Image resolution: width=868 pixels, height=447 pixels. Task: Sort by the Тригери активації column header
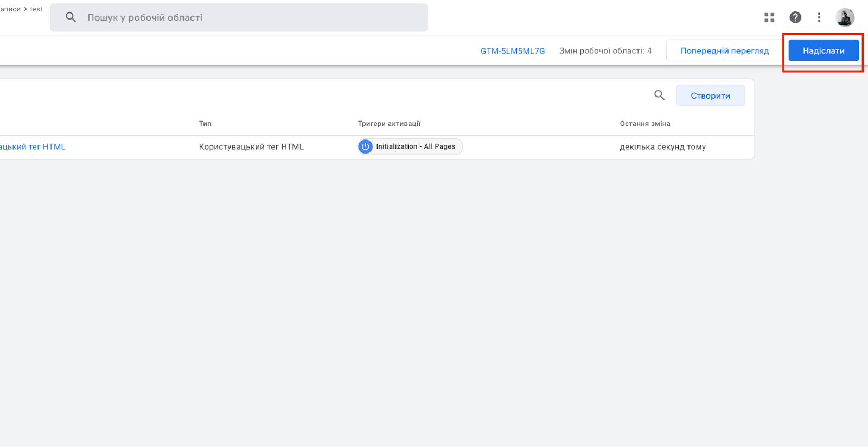coord(389,124)
